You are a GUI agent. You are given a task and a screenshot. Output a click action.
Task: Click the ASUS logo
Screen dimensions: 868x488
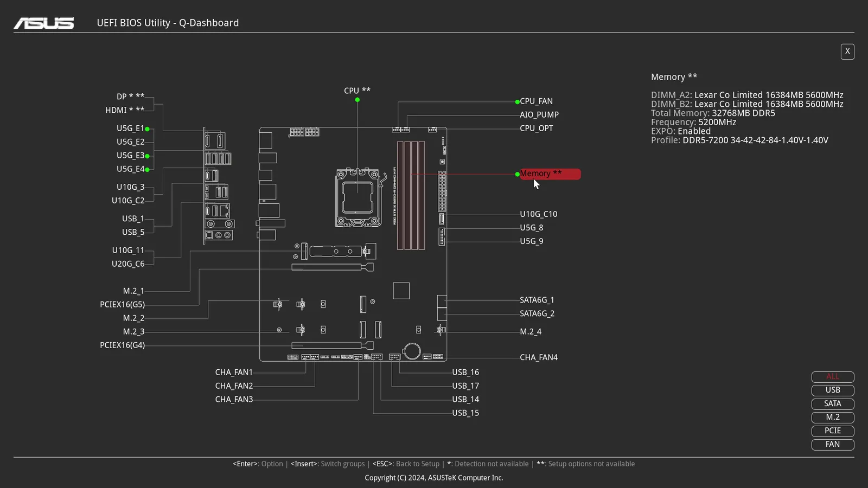[44, 23]
